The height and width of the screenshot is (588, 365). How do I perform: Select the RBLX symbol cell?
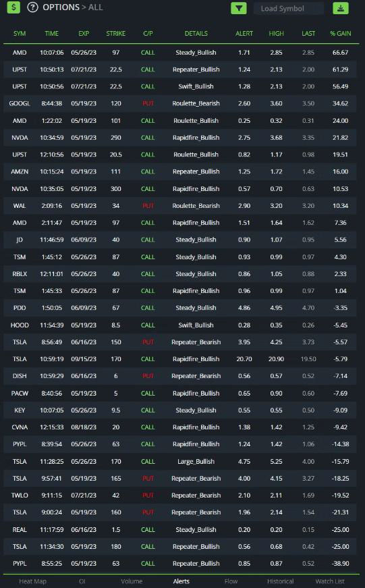[x=20, y=274]
